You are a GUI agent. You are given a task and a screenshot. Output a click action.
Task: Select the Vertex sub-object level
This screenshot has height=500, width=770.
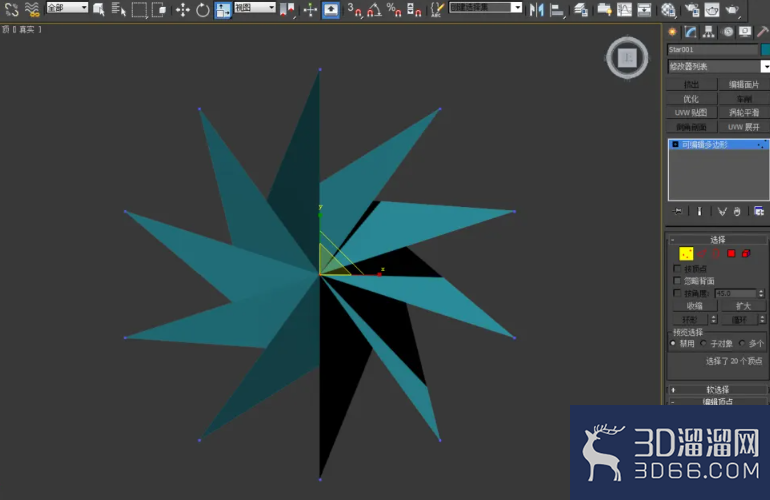pyautogui.click(x=686, y=253)
